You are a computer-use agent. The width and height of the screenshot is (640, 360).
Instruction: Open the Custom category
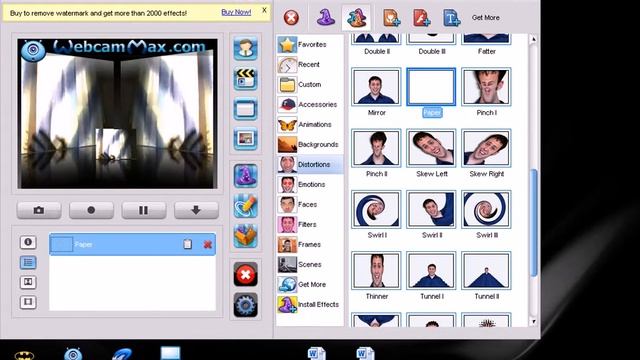point(309,84)
